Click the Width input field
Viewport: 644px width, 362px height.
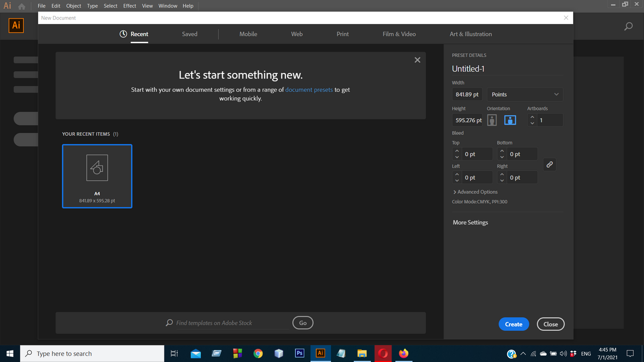pos(467,95)
